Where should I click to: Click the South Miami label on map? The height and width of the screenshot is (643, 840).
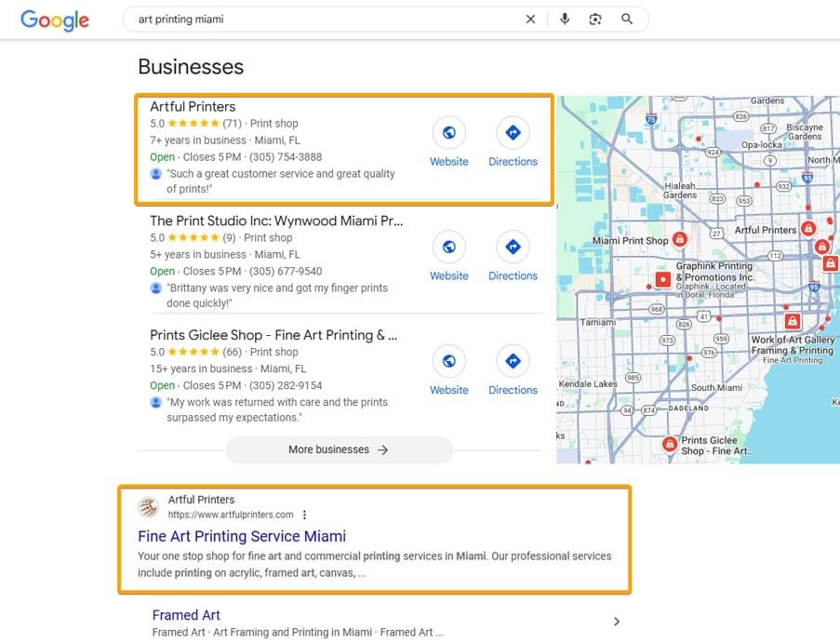coord(717,387)
